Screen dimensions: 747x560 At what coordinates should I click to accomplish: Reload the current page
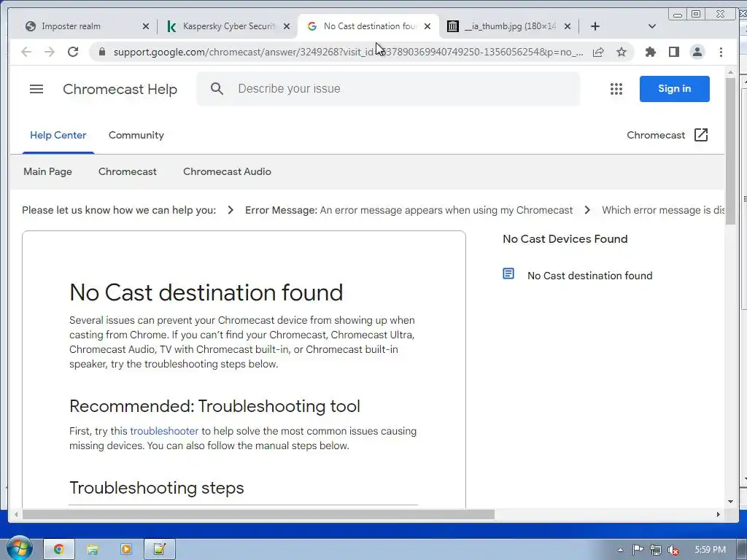coord(73,52)
